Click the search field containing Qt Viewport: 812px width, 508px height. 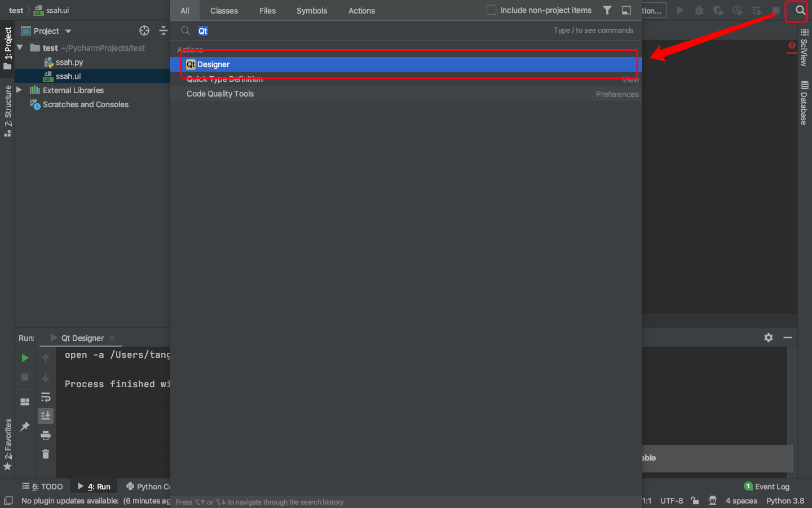(x=406, y=30)
